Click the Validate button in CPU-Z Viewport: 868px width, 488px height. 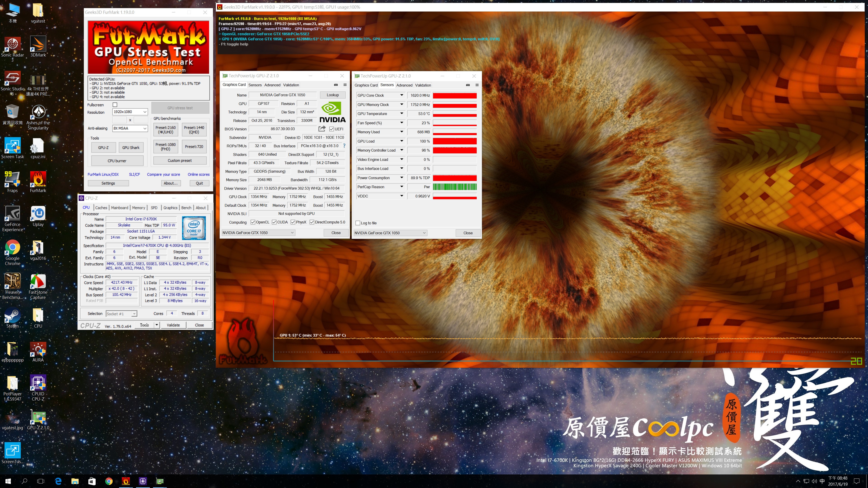pos(173,325)
